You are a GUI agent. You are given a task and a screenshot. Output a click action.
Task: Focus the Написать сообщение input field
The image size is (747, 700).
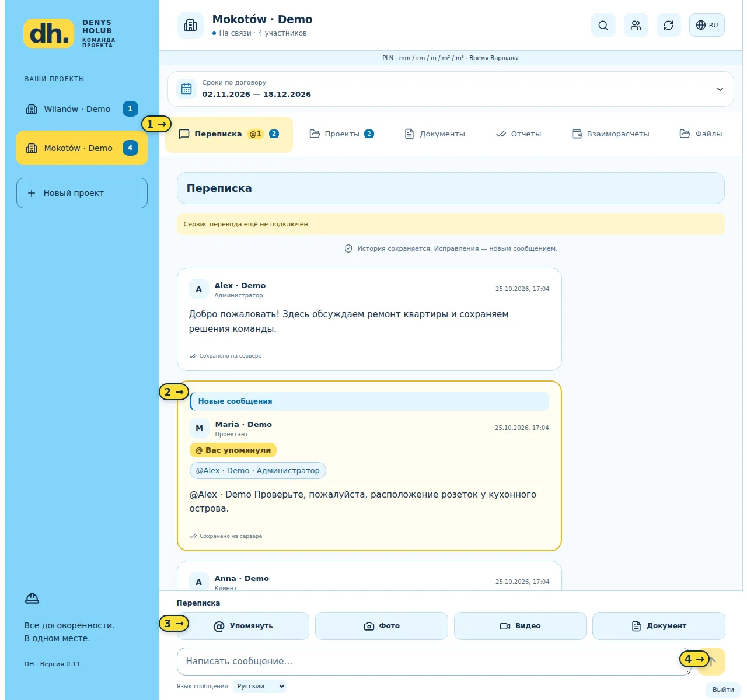click(434, 661)
